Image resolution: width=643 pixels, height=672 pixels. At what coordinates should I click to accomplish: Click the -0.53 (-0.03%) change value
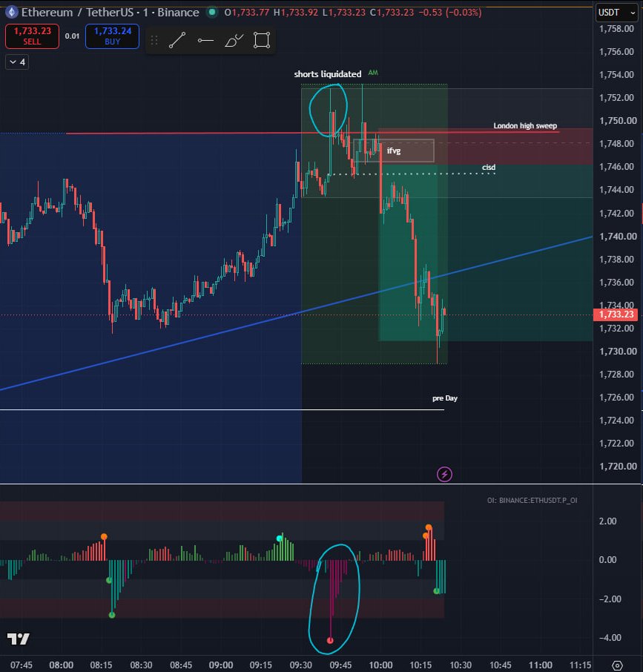449,12
